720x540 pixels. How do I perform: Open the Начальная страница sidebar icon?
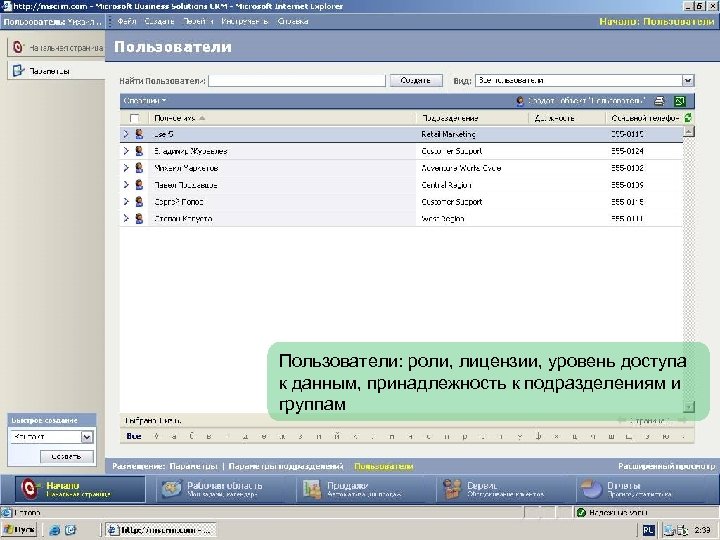(17, 47)
